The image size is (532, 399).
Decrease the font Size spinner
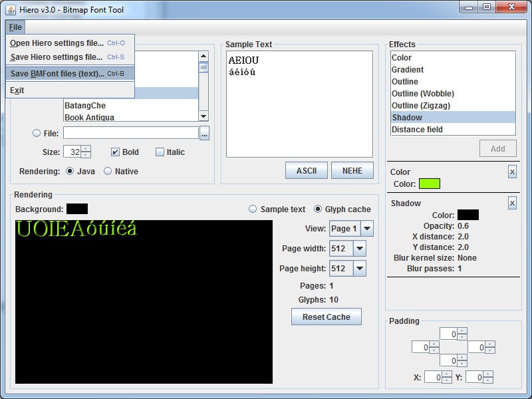(86, 155)
